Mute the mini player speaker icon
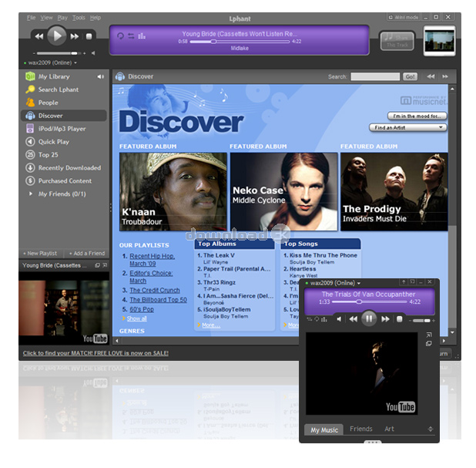 (339, 319)
